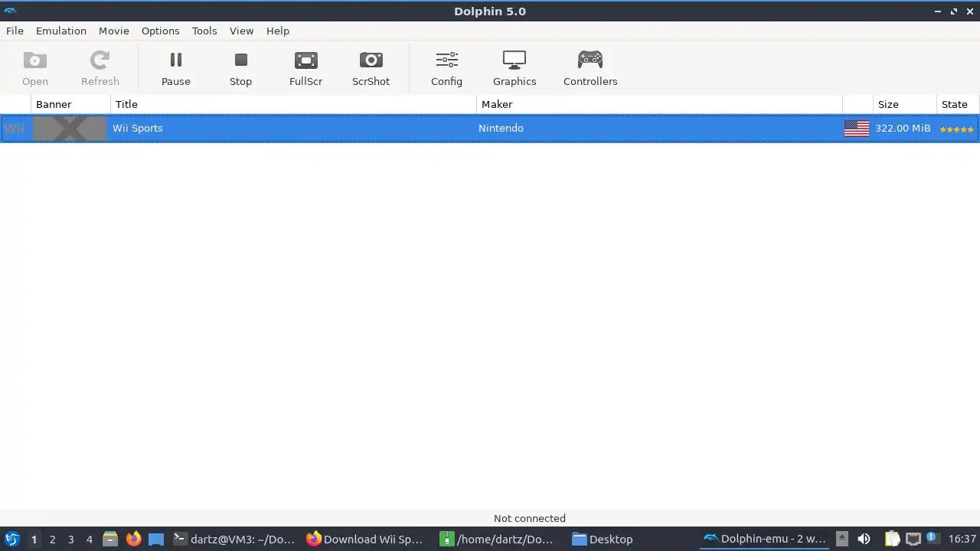Switch to the /home/dartz archive window
The width and height of the screenshot is (980, 551).
pos(498,539)
